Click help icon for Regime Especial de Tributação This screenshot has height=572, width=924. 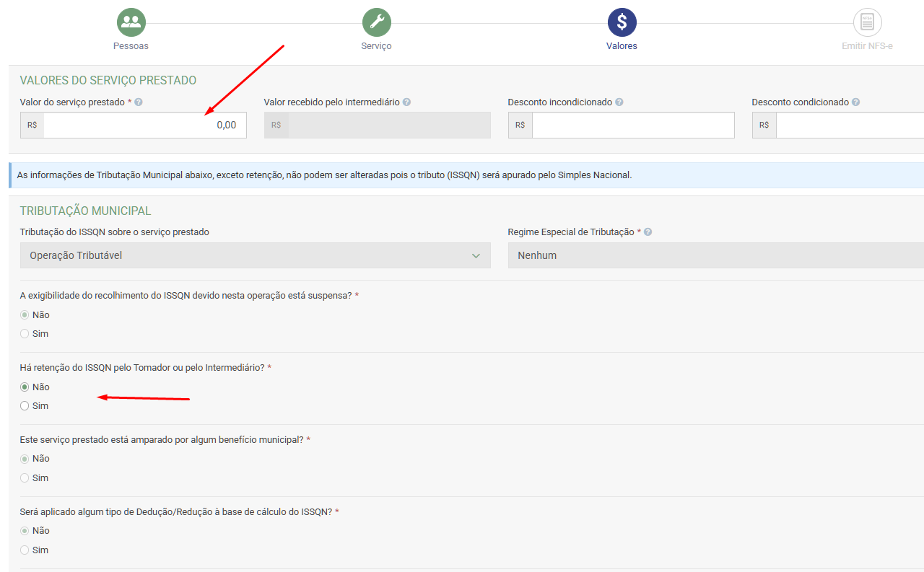(648, 232)
